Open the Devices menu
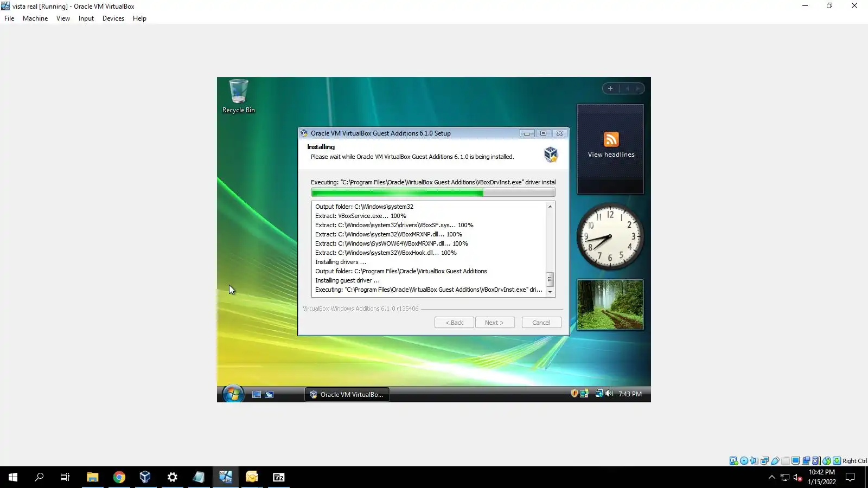868x488 pixels. click(x=113, y=18)
